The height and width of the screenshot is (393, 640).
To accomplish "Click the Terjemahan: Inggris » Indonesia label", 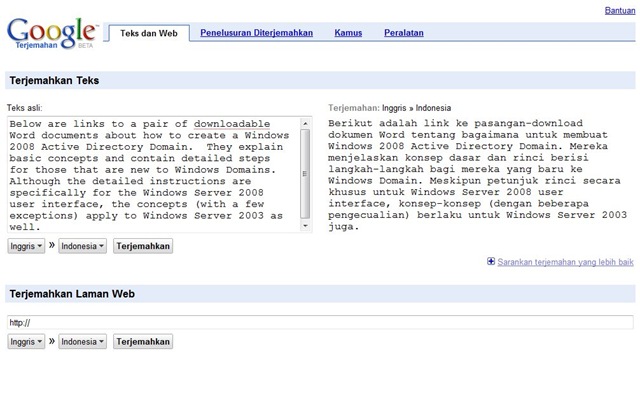I will (389, 108).
